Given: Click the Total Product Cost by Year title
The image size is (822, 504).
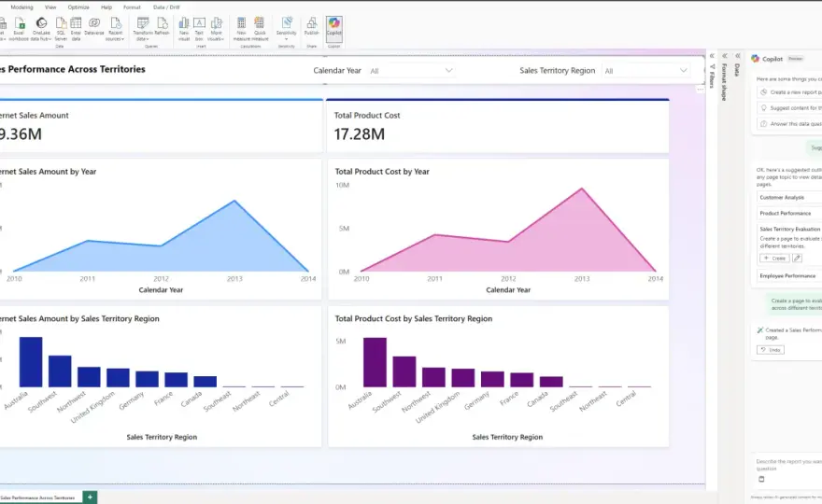Looking at the screenshot, I should pos(382,172).
